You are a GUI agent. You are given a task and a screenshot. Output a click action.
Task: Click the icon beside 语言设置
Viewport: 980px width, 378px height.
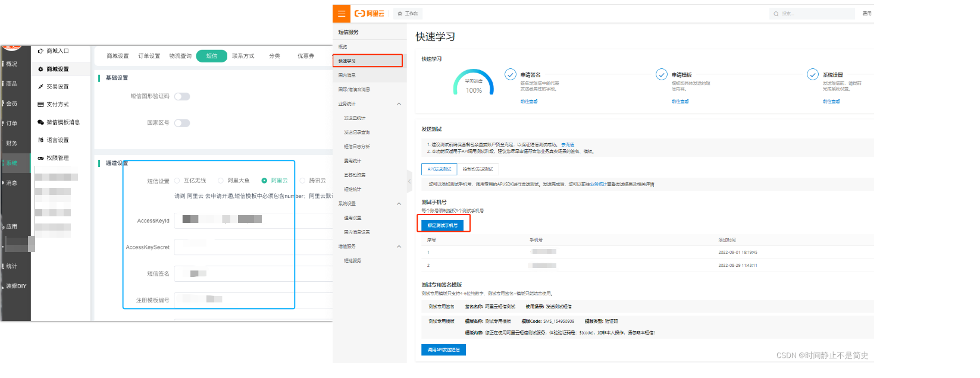(40, 140)
